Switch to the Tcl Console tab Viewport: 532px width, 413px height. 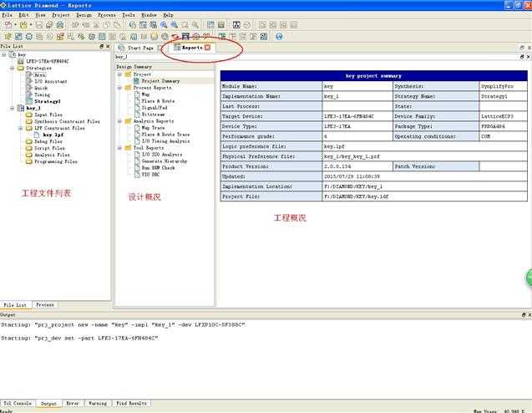pos(18,403)
